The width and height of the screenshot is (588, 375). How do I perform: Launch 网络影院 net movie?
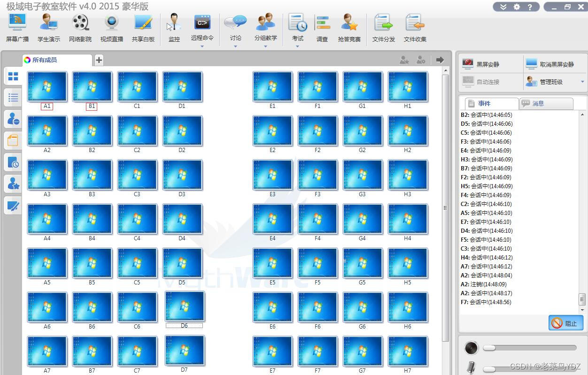click(80, 28)
